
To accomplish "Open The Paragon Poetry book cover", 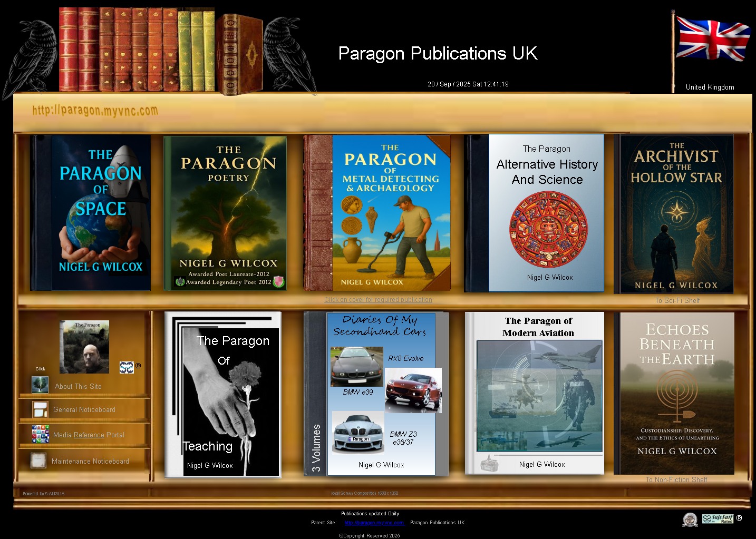I will (x=225, y=213).
